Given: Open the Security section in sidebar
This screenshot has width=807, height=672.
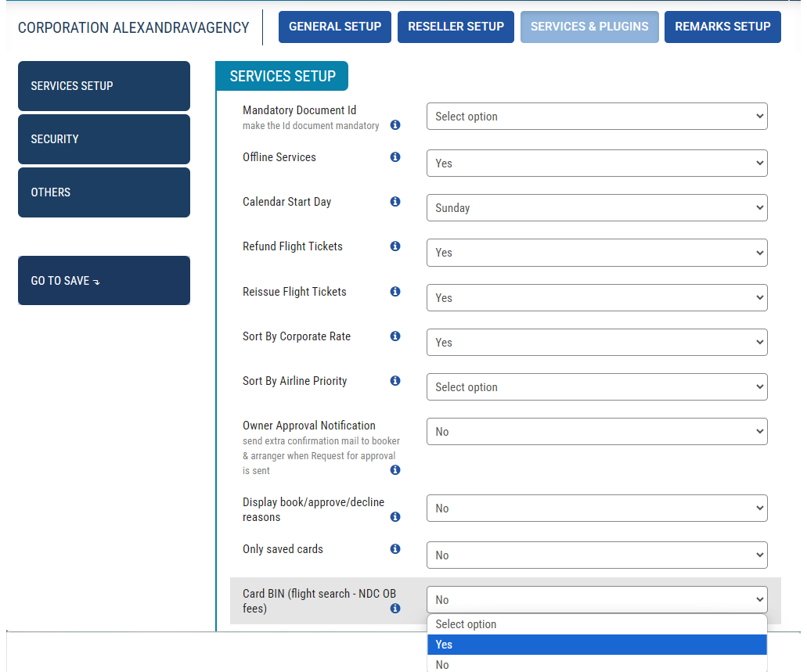Looking at the screenshot, I should point(104,139).
